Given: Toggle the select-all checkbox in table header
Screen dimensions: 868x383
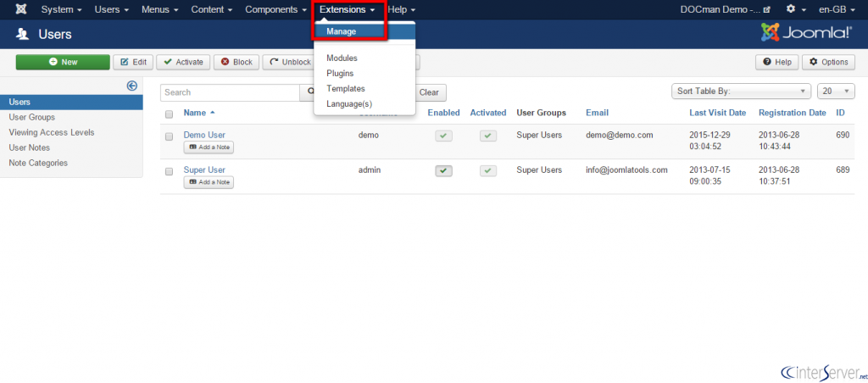Looking at the screenshot, I should [x=170, y=114].
